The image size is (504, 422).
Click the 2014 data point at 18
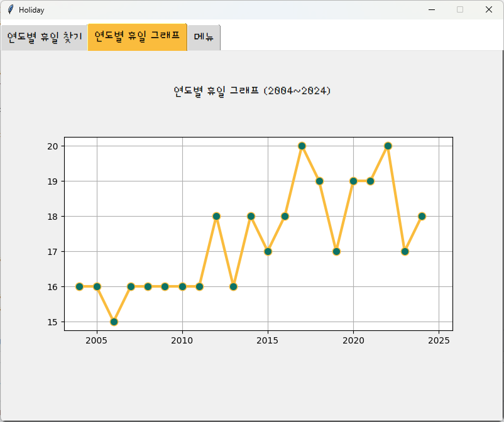point(251,216)
